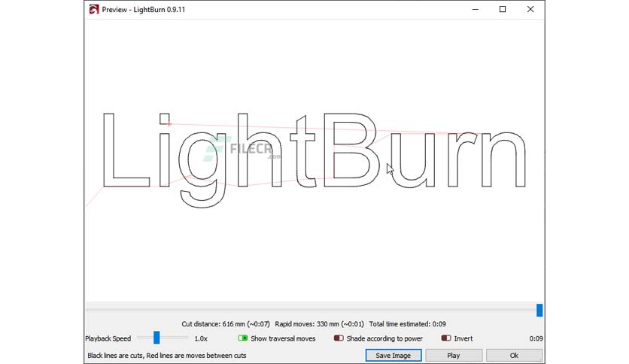Click the 'Preview - LightBurn 0.9.11' title

[144, 10]
